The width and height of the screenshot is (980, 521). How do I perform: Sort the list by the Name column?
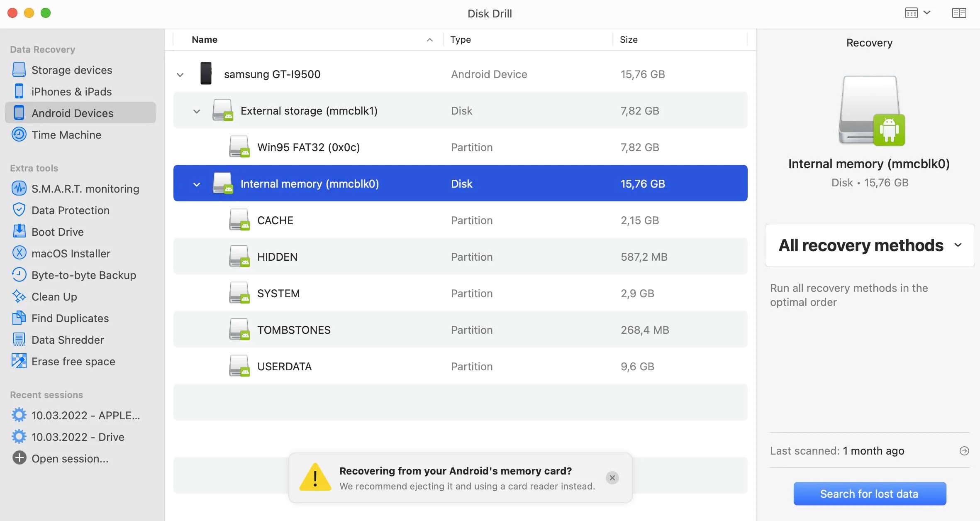point(205,39)
